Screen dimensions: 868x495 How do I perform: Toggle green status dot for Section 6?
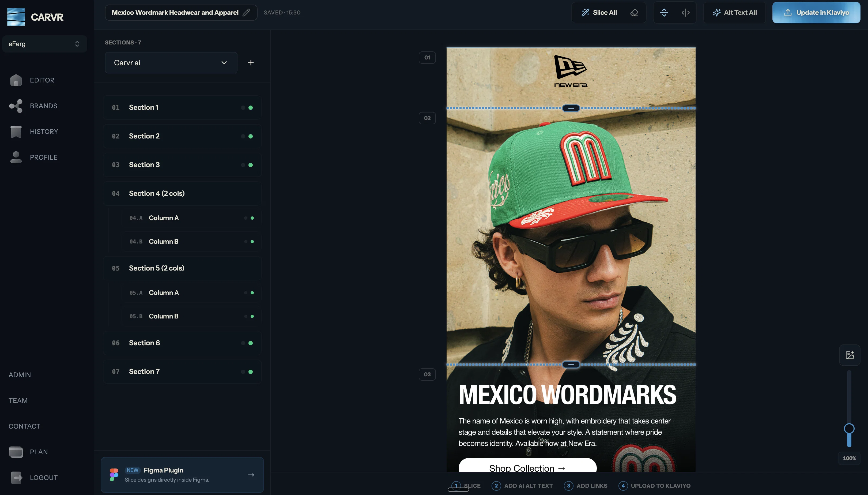click(250, 343)
